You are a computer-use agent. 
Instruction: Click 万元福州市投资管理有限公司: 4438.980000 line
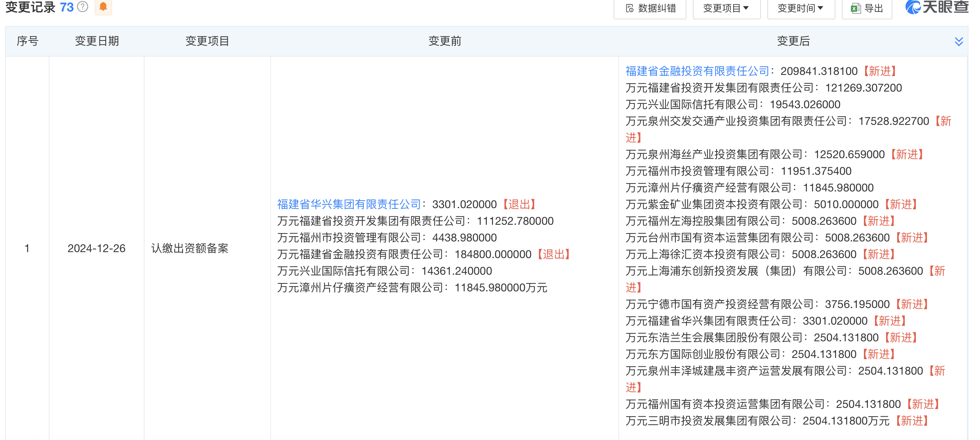[387, 237]
